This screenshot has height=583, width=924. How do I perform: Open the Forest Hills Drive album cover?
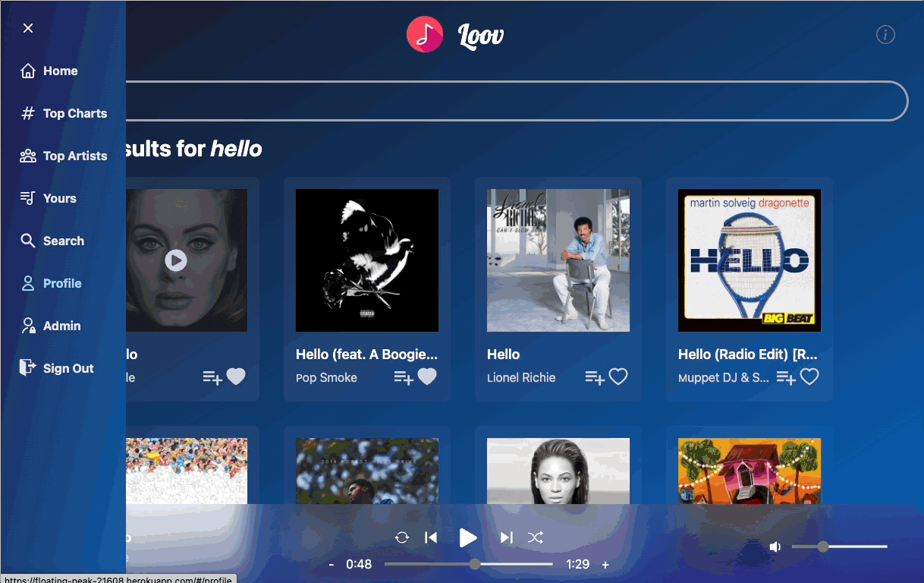(367, 471)
